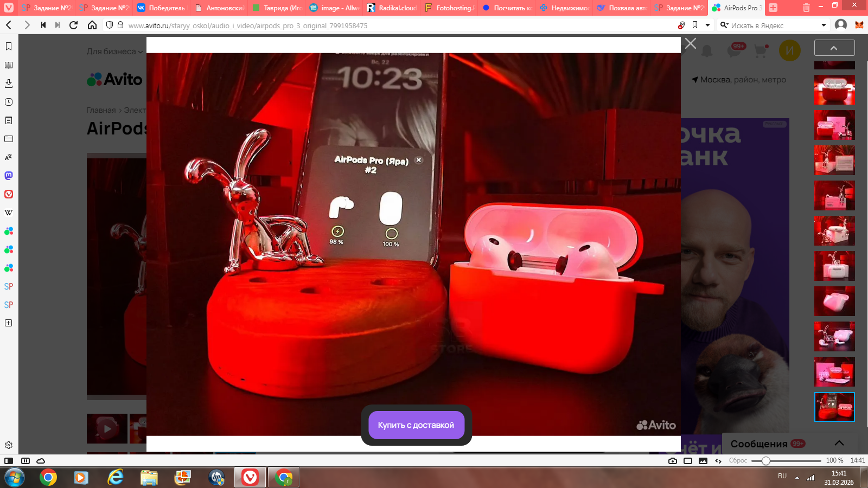The width and height of the screenshot is (868, 488).
Task: Click the Avito URL in address field
Action: click(x=248, y=25)
